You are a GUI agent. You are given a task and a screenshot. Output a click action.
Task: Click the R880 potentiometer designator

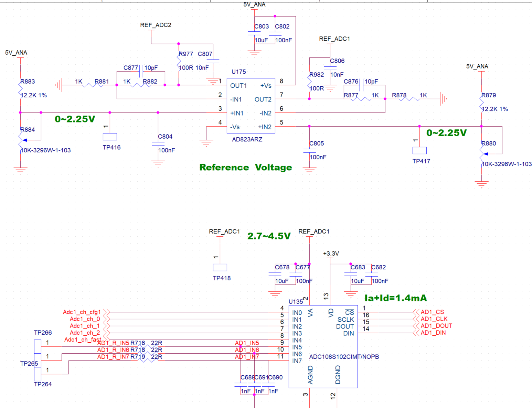point(489,143)
